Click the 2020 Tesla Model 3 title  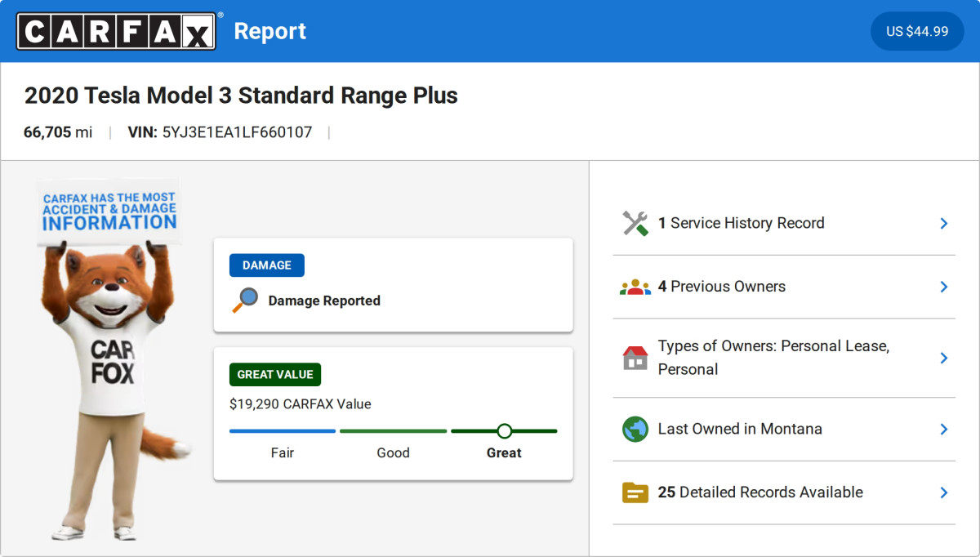pos(241,96)
